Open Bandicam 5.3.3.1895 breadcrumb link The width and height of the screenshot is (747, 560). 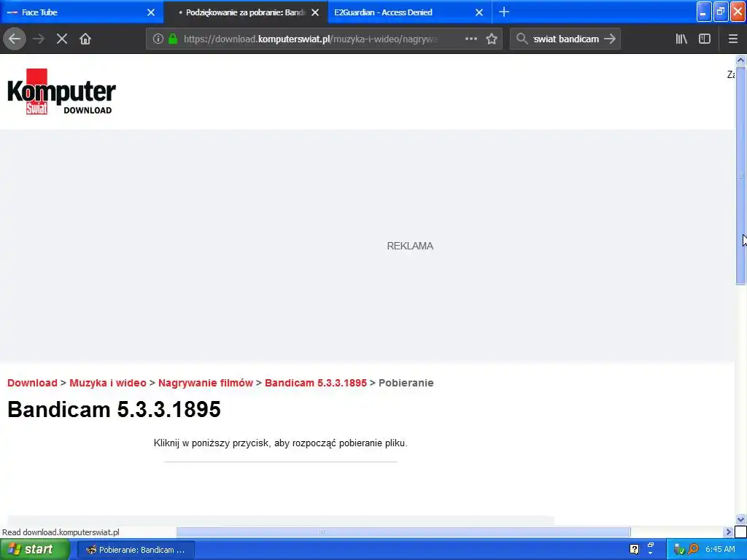[x=316, y=383]
